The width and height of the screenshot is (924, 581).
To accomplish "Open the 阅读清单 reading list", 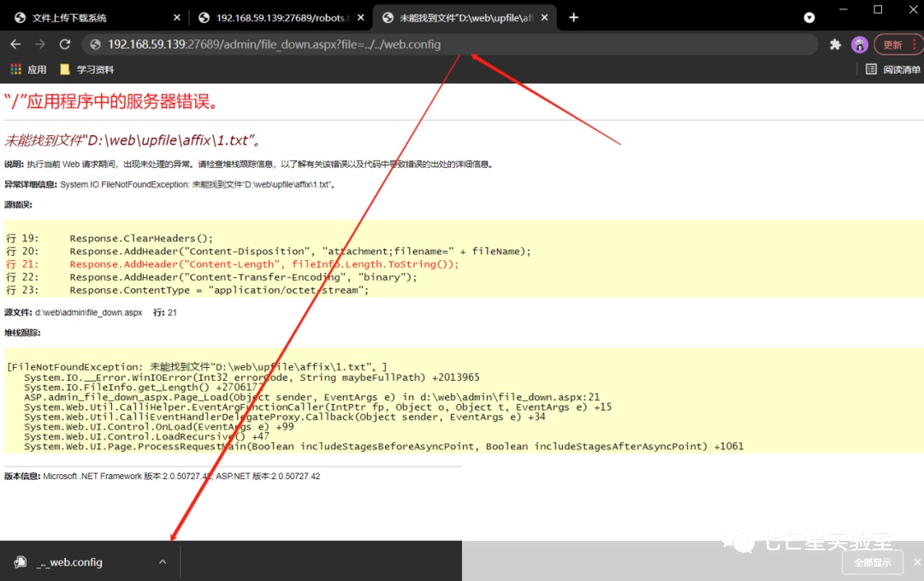I will (892, 69).
